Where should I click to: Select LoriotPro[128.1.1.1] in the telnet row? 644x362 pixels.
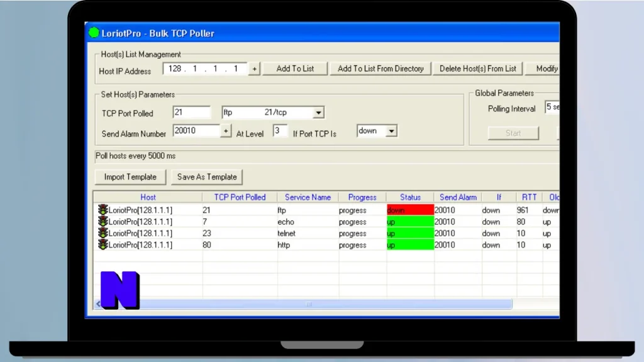pos(140,233)
